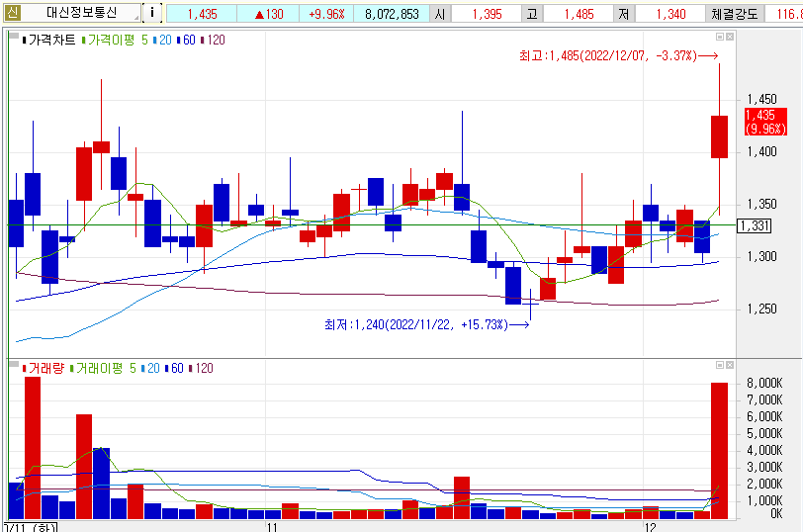This screenshot has height=532, width=803.
Task: Minimize the price chart panel
Action: click(720, 37)
